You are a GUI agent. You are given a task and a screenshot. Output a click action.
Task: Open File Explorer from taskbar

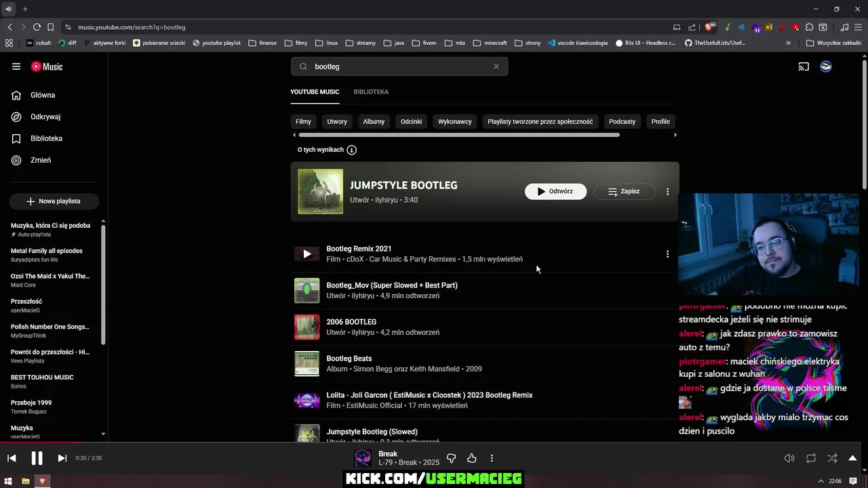click(26, 481)
